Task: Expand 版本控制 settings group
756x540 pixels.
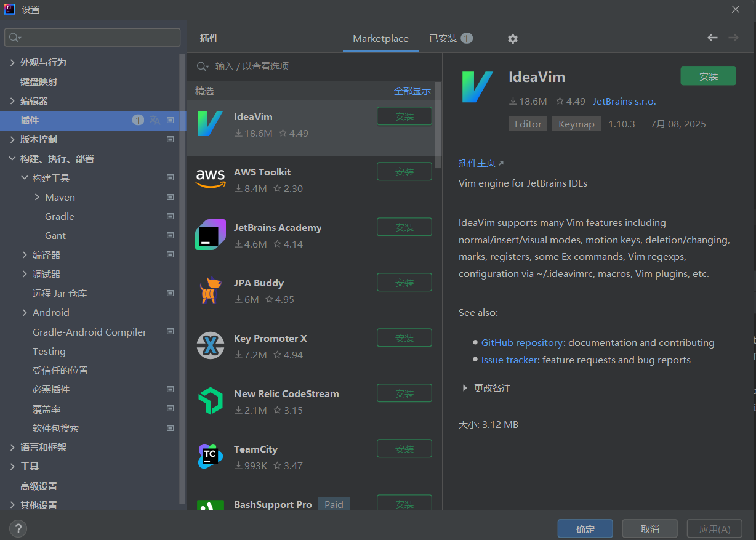Action: coord(12,139)
